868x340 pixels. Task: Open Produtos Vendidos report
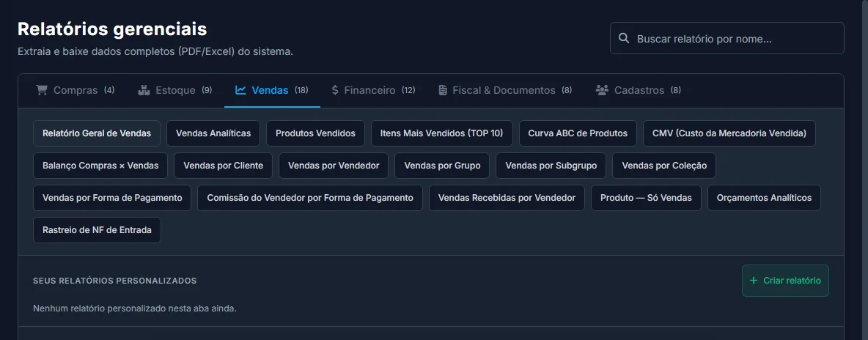point(315,133)
